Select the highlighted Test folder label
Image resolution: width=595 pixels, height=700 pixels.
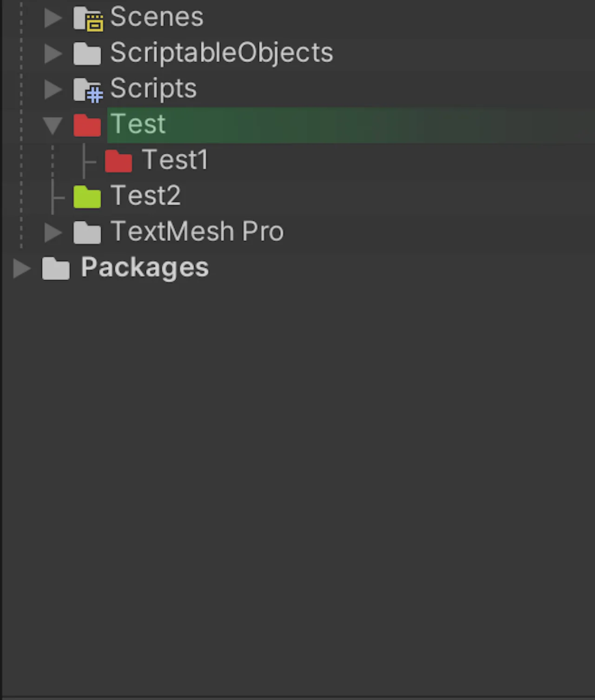coord(138,124)
